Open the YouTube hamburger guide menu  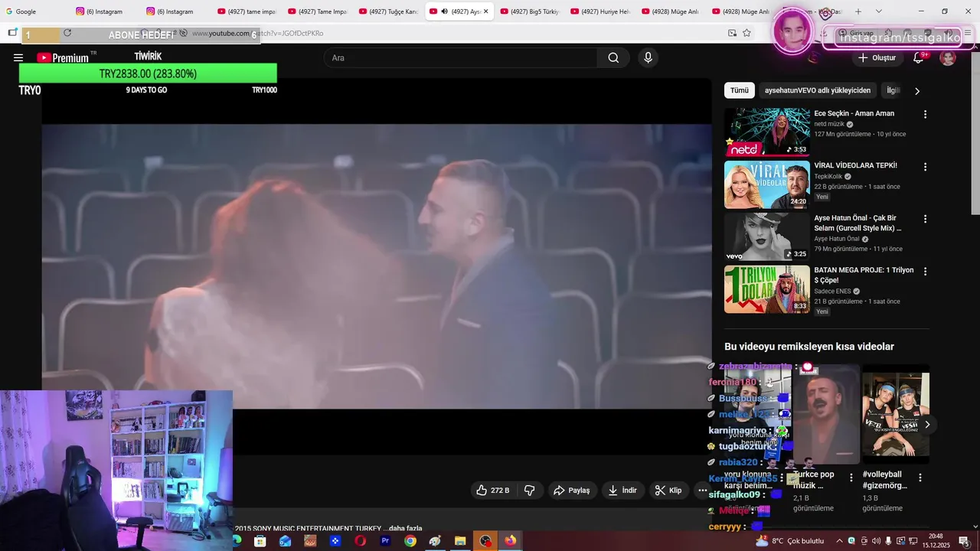(x=18, y=57)
